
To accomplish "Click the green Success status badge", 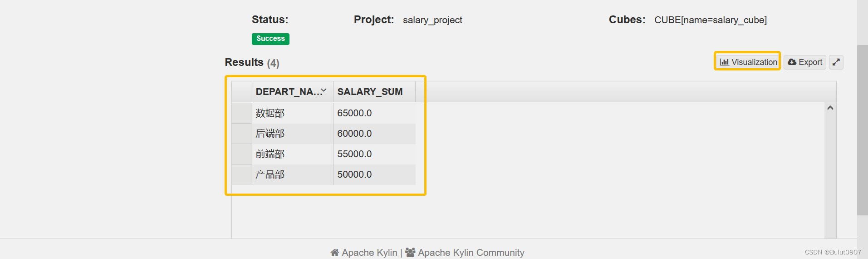I will tap(270, 39).
